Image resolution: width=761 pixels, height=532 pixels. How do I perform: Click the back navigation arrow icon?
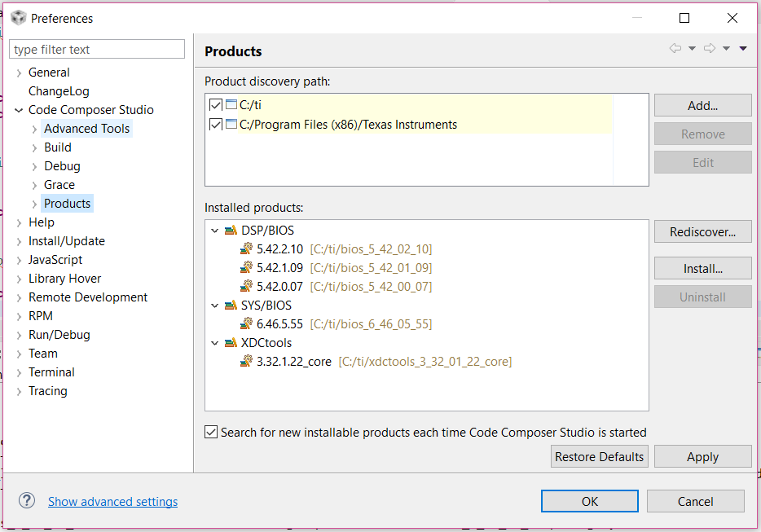(x=675, y=49)
